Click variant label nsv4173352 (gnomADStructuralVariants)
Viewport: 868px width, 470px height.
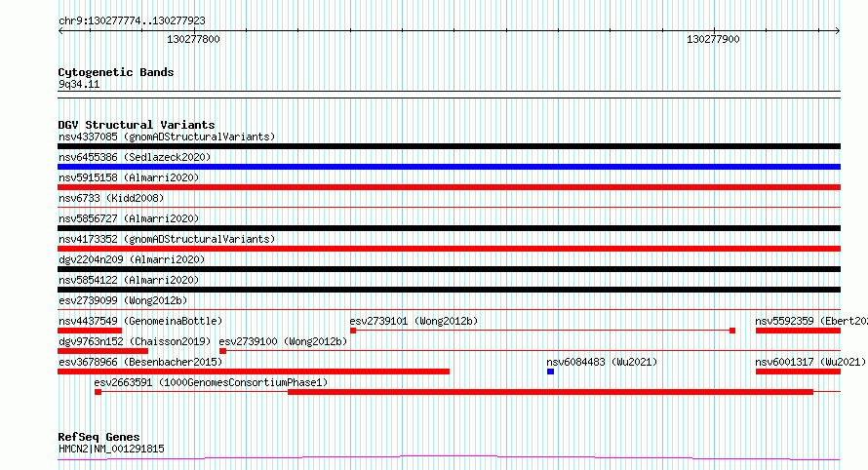pyautogui.click(x=167, y=239)
